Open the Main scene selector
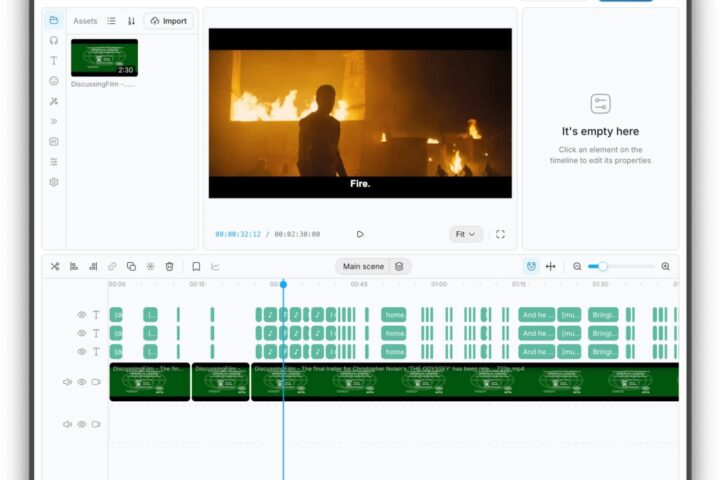The height and width of the screenshot is (480, 720). coord(363,266)
